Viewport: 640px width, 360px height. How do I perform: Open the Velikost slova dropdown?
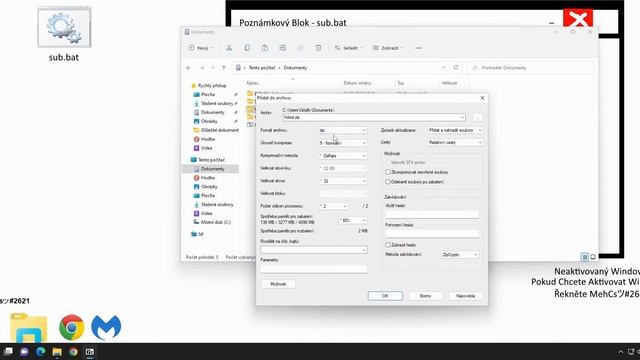click(342, 181)
